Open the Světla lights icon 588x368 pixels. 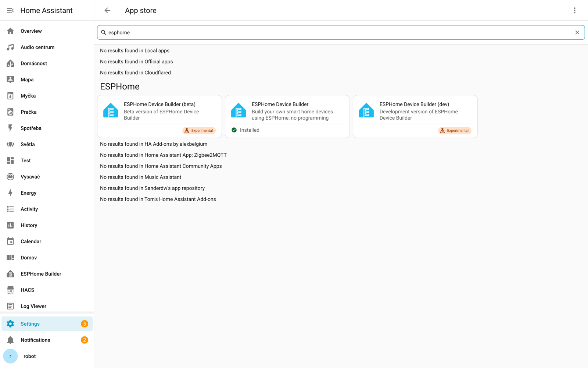tap(10, 144)
